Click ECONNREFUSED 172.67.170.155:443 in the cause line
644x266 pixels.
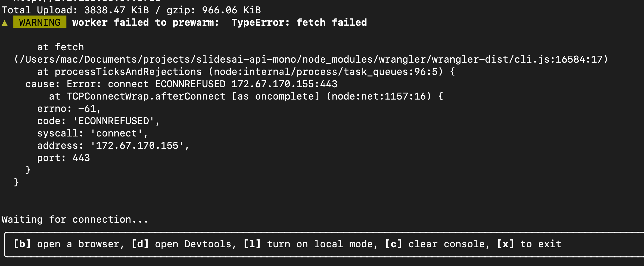tap(246, 84)
